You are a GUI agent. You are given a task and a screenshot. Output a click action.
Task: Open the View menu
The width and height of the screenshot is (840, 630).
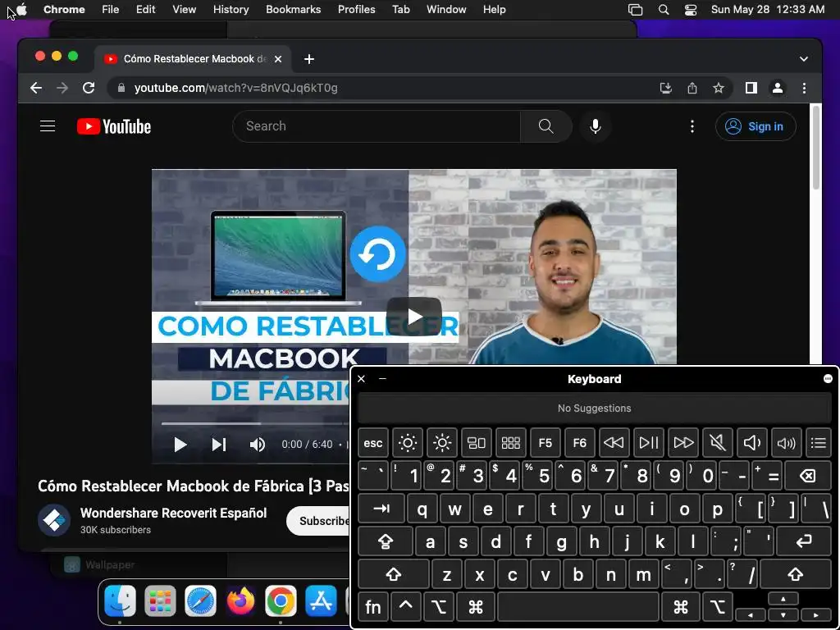point(184,9)
